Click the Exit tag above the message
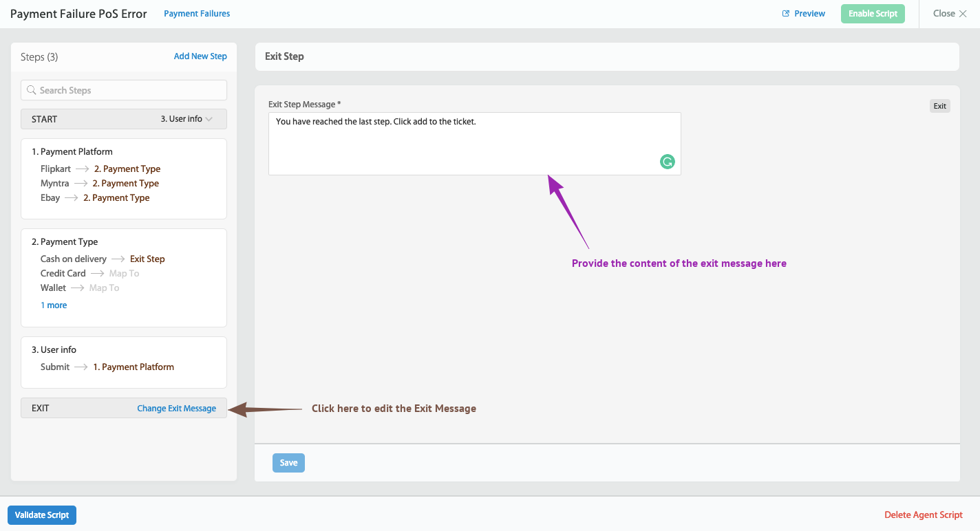The height and width of the screenshot is (531, 980). [939, 106]
